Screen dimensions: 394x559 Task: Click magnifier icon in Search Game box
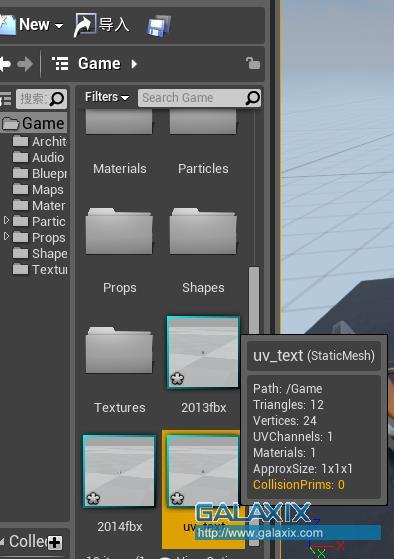[x=253, y=98]
